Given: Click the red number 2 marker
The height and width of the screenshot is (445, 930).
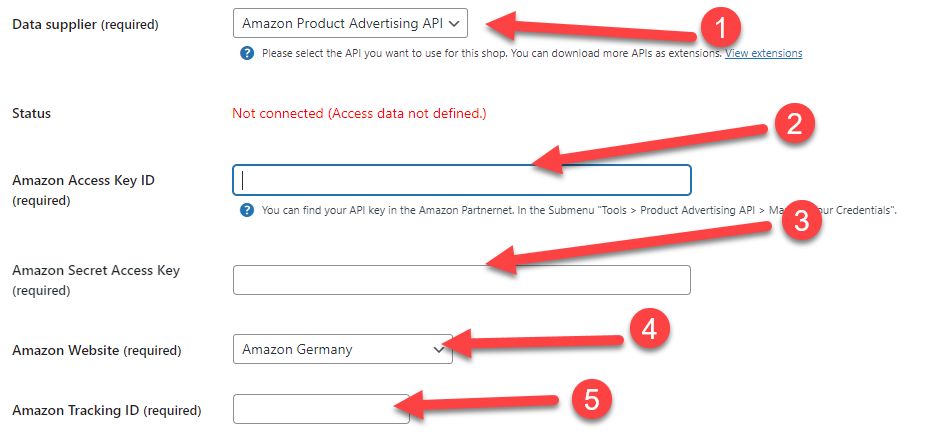Looking at the screenshot, I should click(794, 123).
